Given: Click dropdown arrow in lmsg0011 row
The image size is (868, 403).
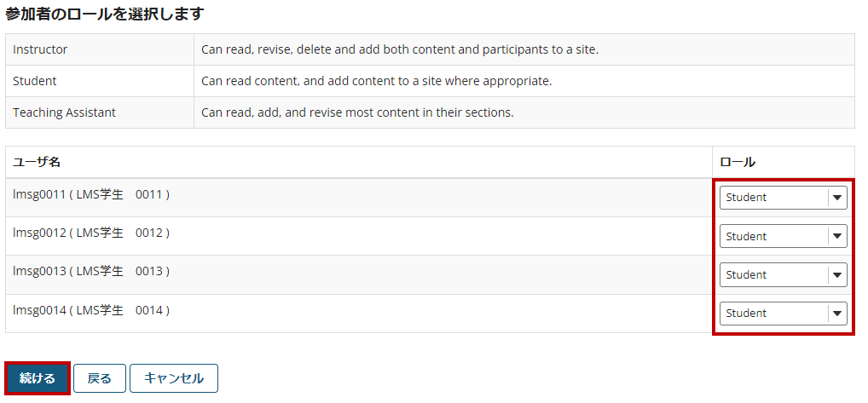Looking at the screenshot, I should (x=837, y=198).
